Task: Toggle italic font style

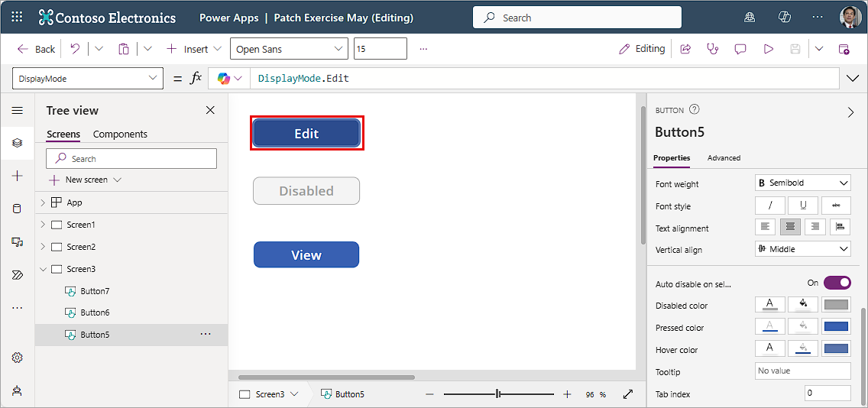Action: 769,206
